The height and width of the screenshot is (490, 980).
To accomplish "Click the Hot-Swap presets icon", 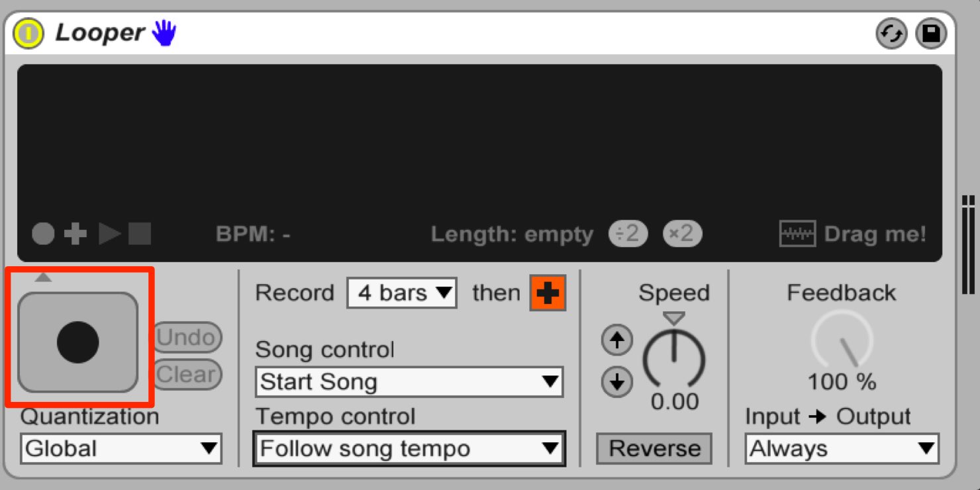I will (891, 34).
